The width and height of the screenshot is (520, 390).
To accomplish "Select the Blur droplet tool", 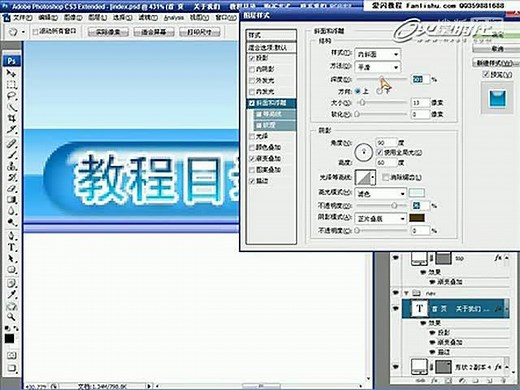I will 11,211.
